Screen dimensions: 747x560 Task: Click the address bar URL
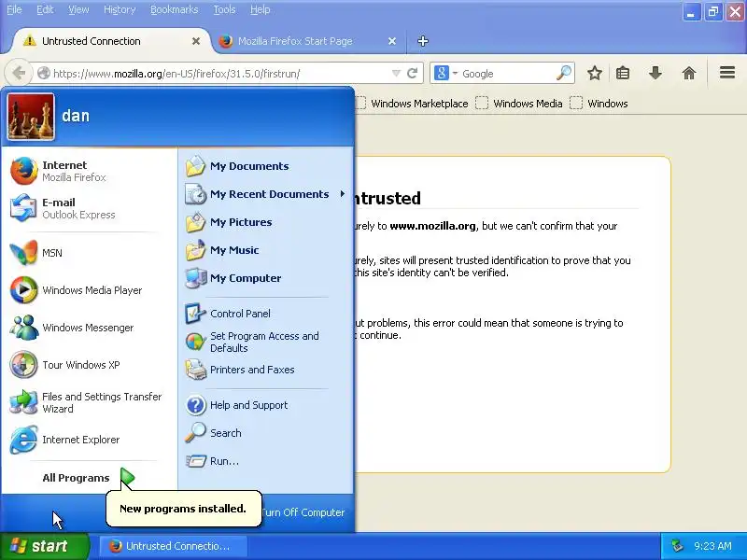[176, 74]
